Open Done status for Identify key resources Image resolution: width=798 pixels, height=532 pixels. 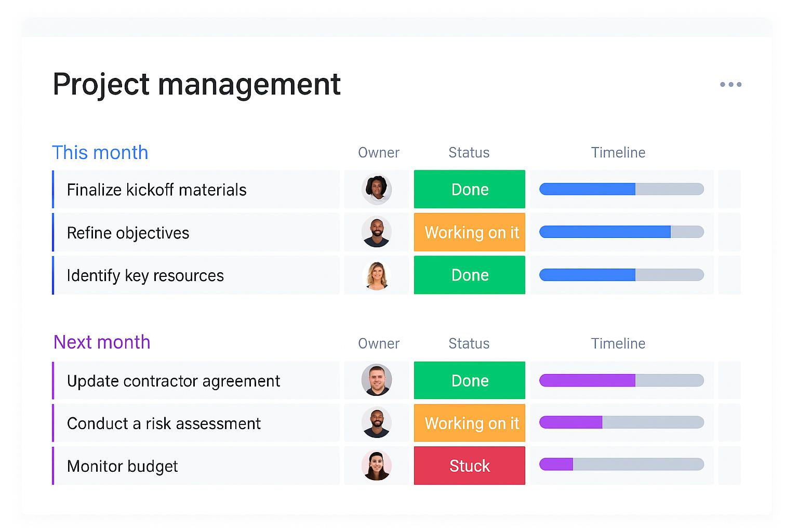tap(470, 275)
